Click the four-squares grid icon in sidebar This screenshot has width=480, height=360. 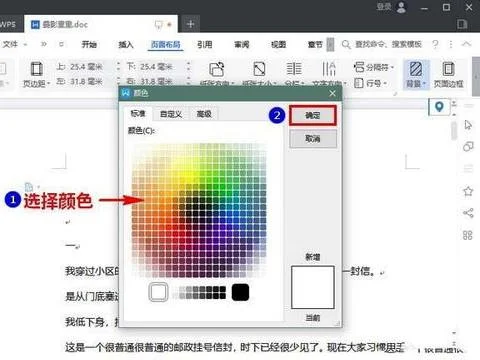point(468,235)
